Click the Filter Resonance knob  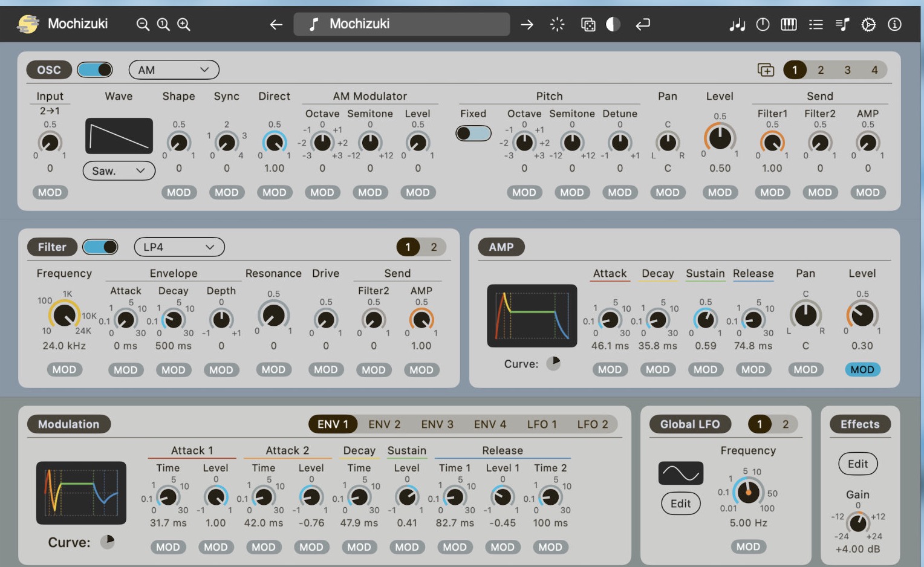273,314
